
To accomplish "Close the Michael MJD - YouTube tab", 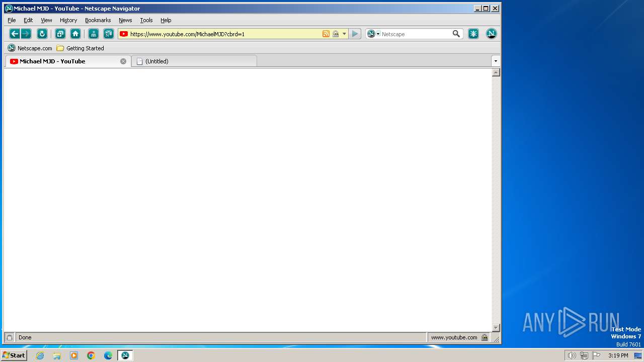I will coord(123,61).
